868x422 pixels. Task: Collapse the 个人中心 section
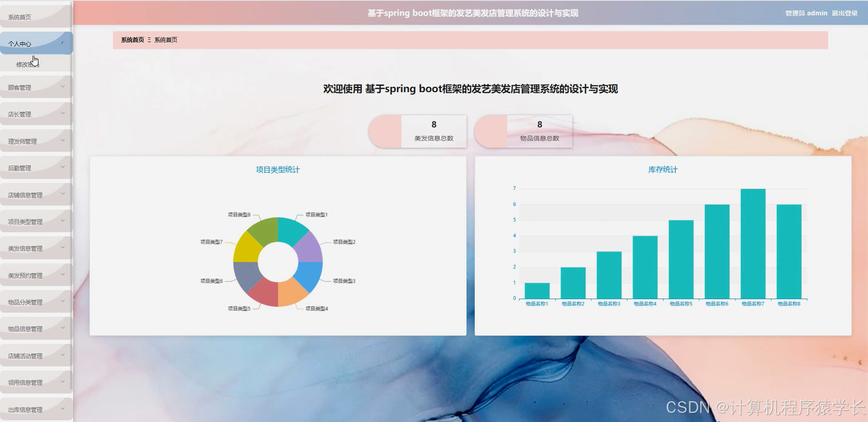click(x=27, y=43)
